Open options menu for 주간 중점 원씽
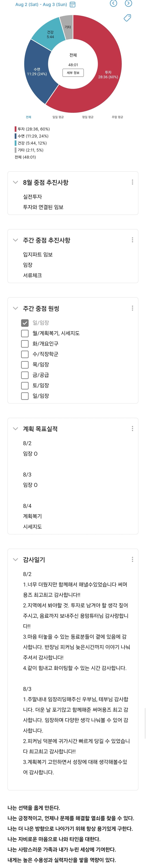 [132, 308]
